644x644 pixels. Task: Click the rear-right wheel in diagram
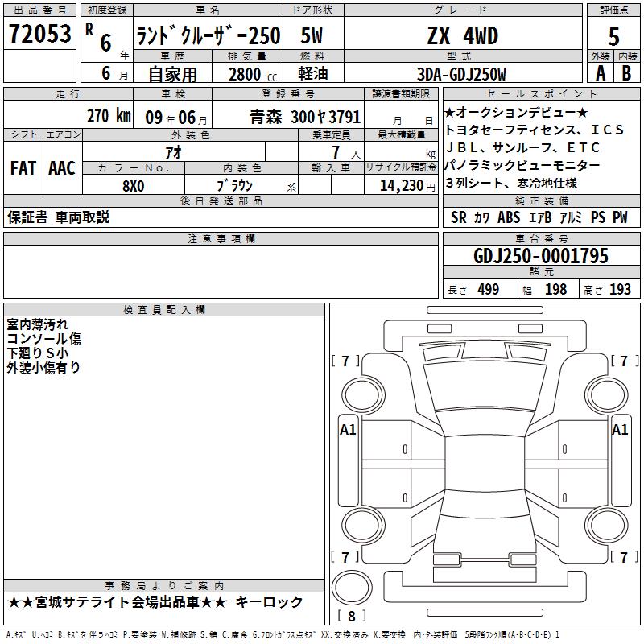click(x=606, y=525)
